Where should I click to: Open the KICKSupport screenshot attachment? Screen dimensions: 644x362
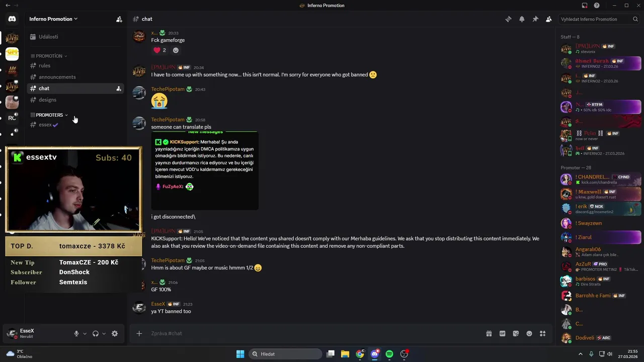pos(205,171)
